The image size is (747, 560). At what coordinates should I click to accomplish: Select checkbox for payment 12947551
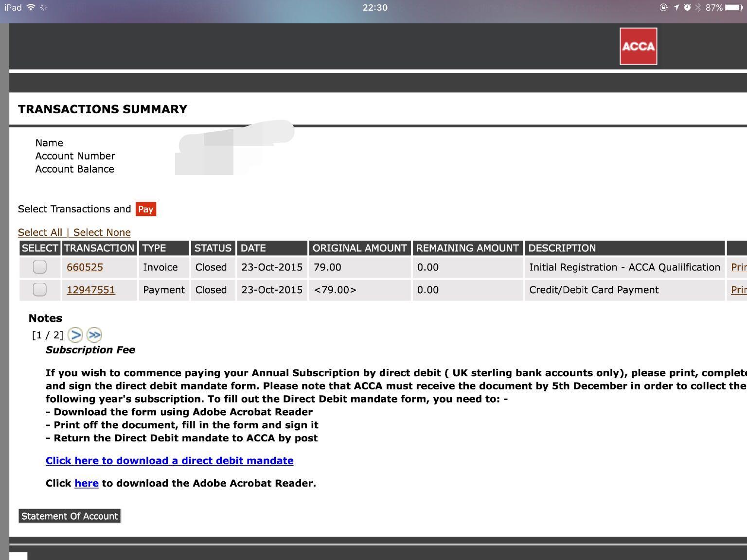click(39, 289)
